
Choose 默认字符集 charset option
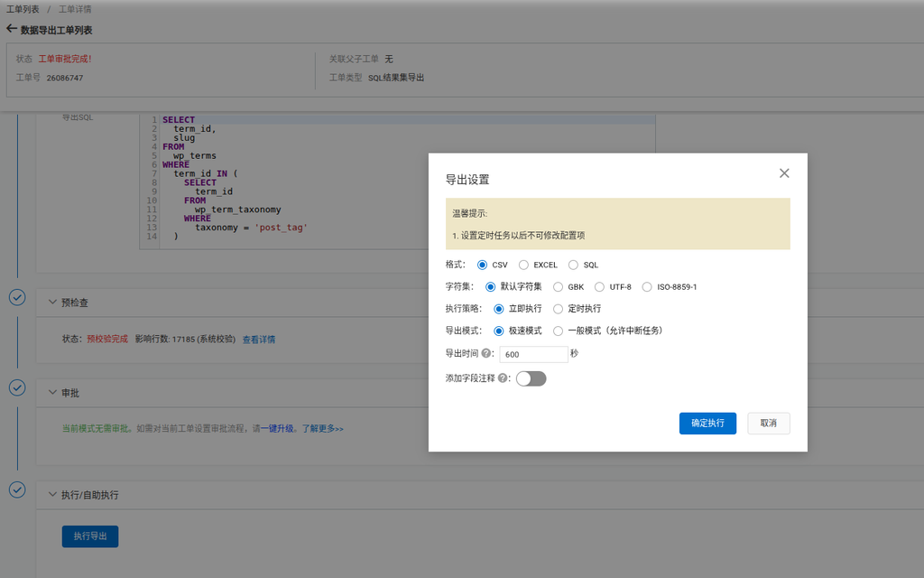click(x=490, y=286)
